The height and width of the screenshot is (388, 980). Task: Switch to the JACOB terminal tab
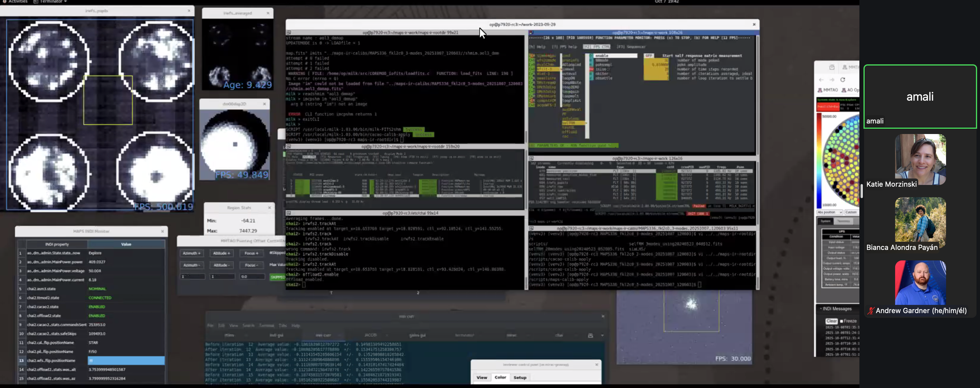click(x=371, y=335)
